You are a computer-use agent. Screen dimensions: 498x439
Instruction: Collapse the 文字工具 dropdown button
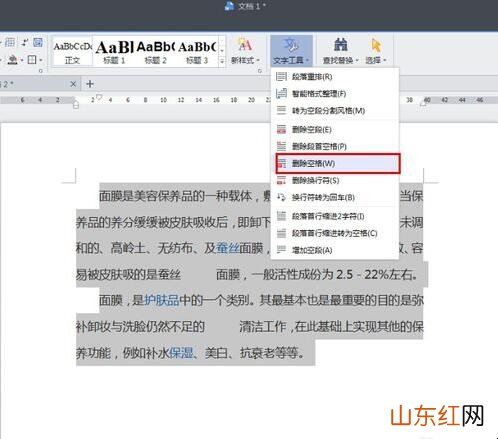tap(291, 51)
